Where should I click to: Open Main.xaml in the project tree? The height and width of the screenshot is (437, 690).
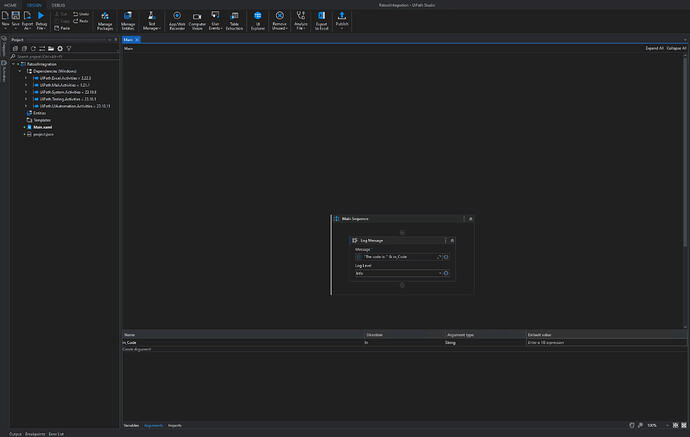point(43,127)
